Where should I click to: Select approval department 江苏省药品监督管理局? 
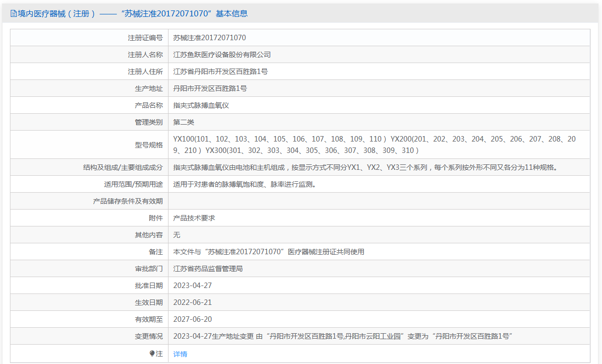[208, 269]
